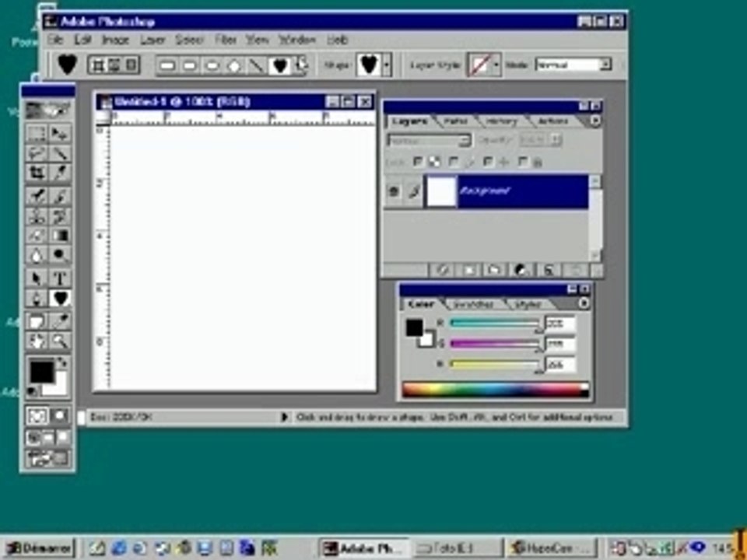Select the Crop tool

click(x=37, y=172)
